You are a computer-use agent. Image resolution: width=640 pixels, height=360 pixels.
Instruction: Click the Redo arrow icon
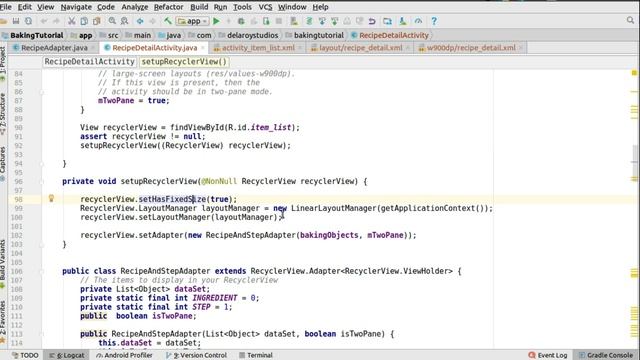[x=56, y=21]
